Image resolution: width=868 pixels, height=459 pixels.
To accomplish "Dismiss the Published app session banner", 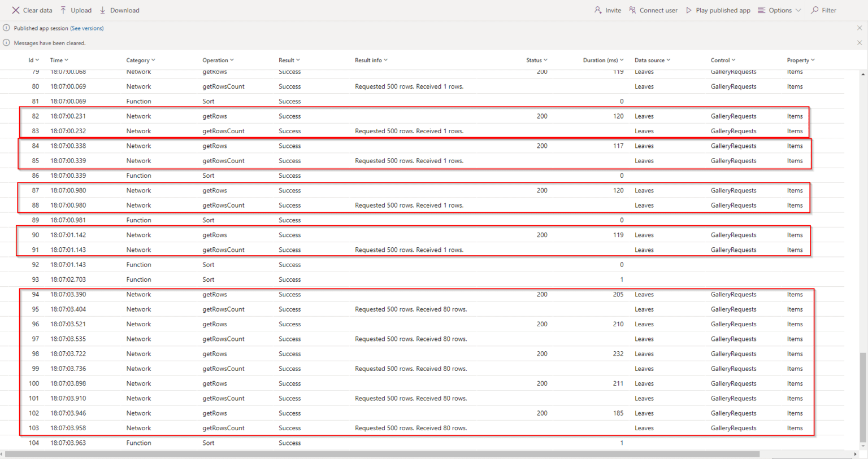I will point(860,28).
